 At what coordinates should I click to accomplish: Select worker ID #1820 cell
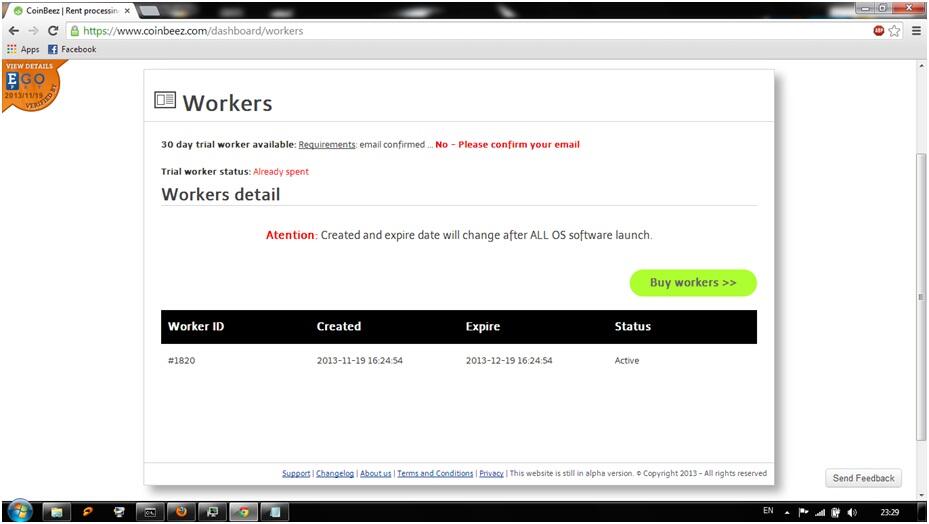181,360
